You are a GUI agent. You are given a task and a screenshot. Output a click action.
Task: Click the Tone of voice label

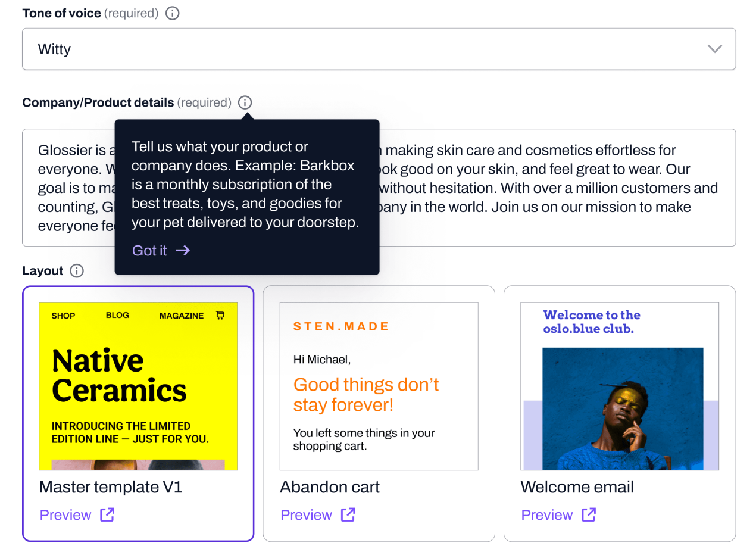(x=62, y=13)
